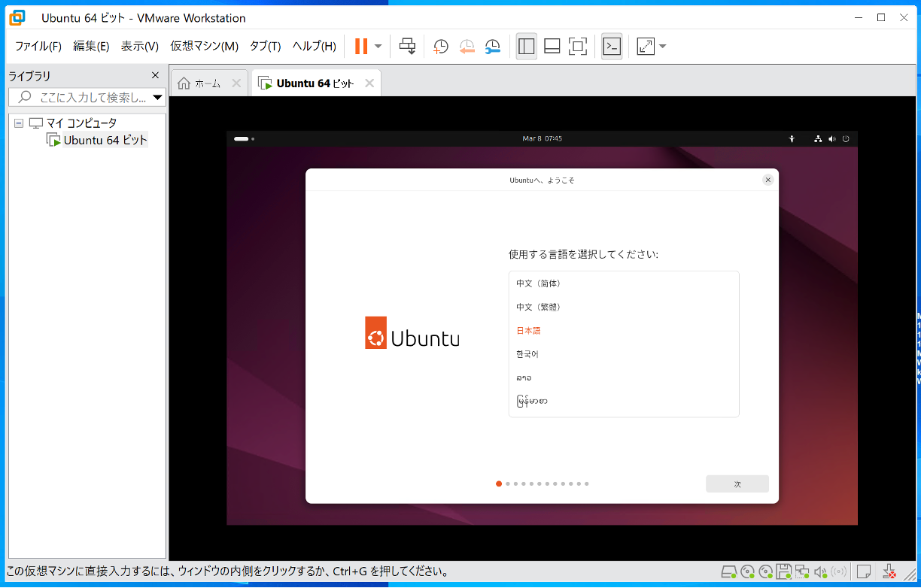Take a snapshot of this virtual machine
921x588 pixels.
(x=441, y=47)
